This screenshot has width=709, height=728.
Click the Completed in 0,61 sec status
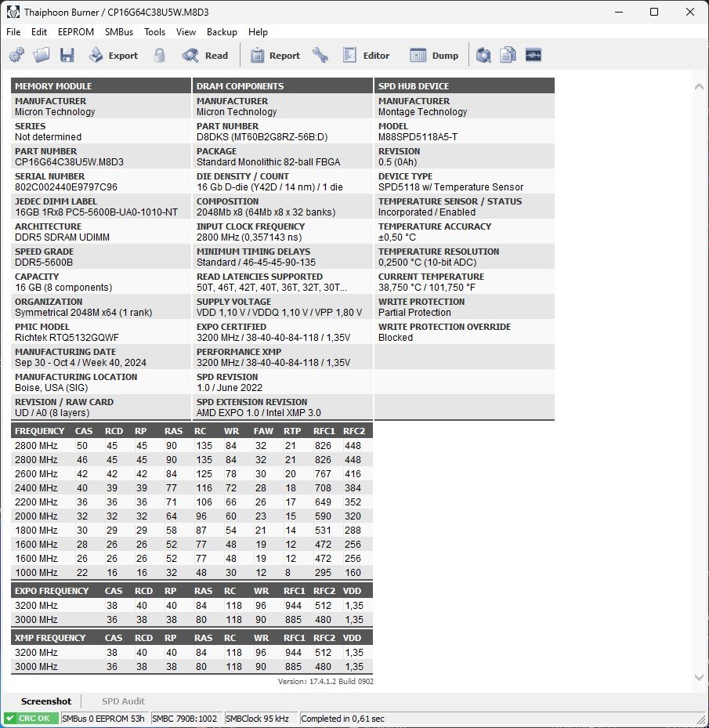click(x=342, y=719)
